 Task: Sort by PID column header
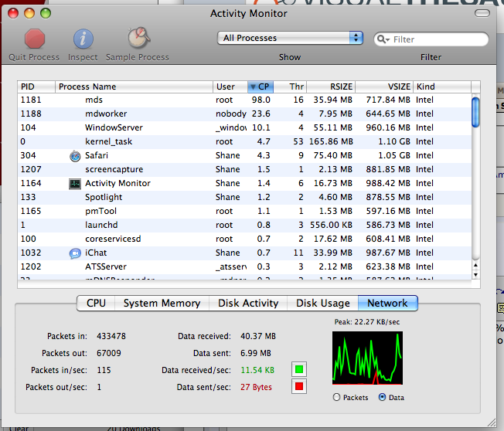pyautogui.click(x=36, y=87)
